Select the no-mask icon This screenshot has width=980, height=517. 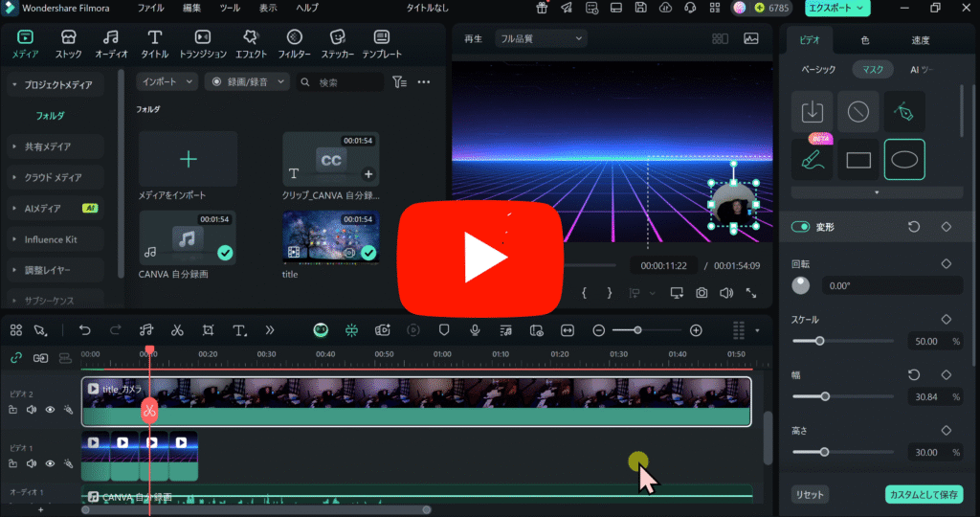858,112
